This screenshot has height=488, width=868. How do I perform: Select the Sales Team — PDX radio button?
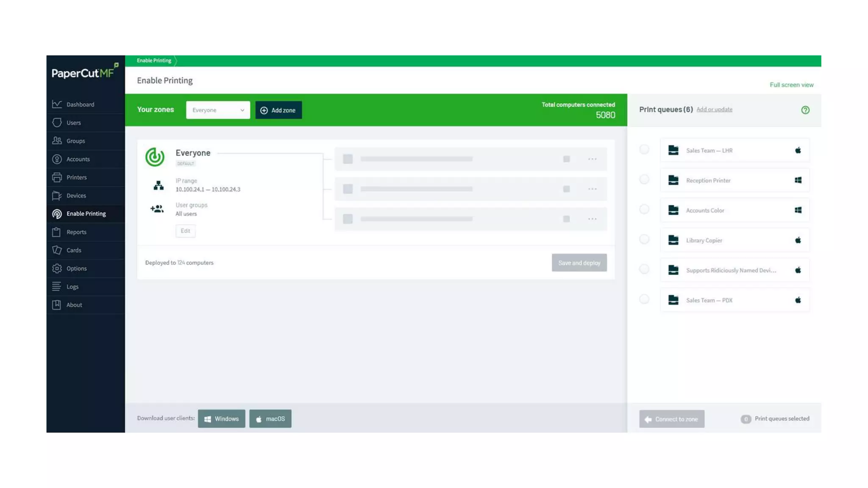tap(644, 299)
